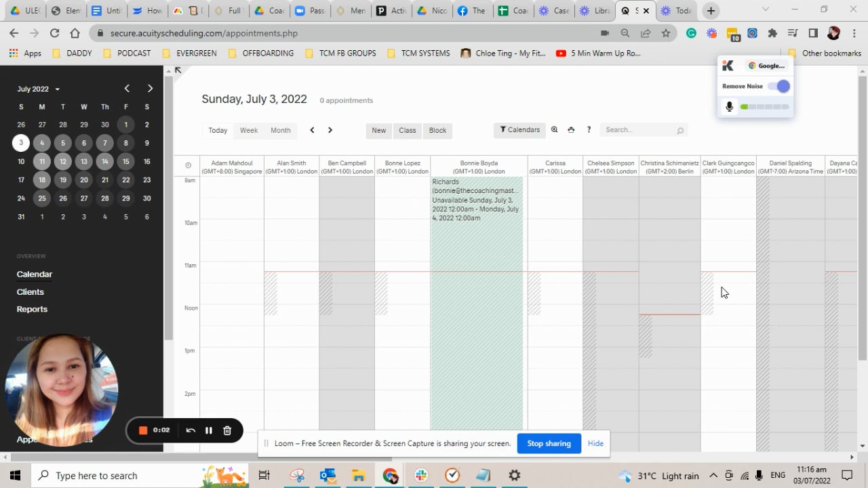Open Chrome from the taskbar

coord(391,476)
